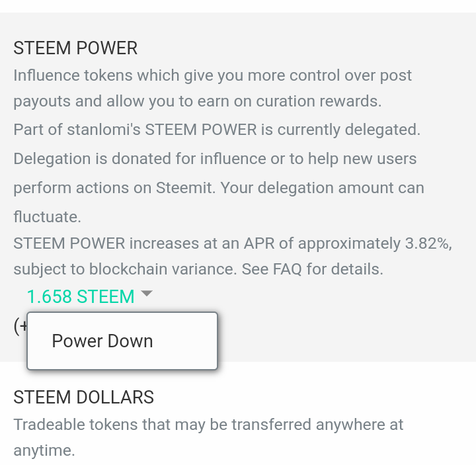Image resolution: width=476 pixels, height=465 pixels.
Task: Click the caret arrow beside 1.658 STEEM
Action: pyautogui.click(x=147, y=293)
